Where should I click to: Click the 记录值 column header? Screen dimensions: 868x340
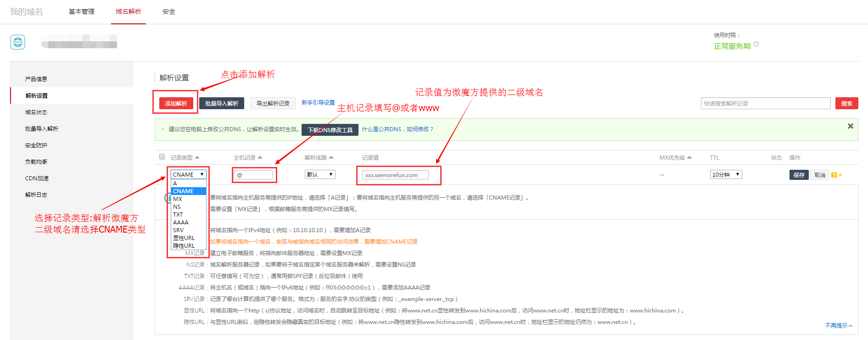[x=370, y=157]
